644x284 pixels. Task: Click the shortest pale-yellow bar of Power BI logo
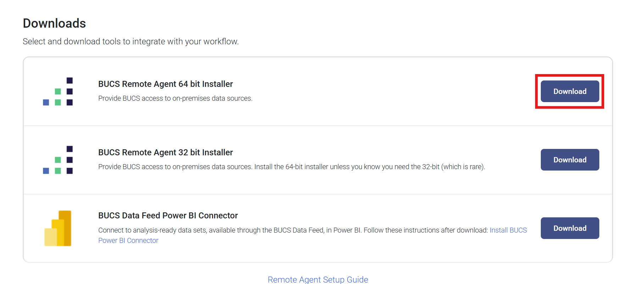(x=50, y=237)
